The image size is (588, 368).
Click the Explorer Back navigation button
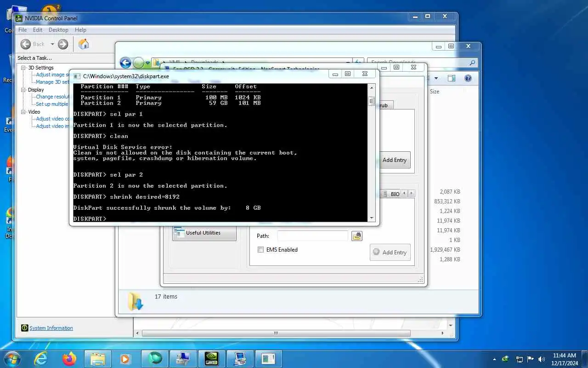point(125,63)
